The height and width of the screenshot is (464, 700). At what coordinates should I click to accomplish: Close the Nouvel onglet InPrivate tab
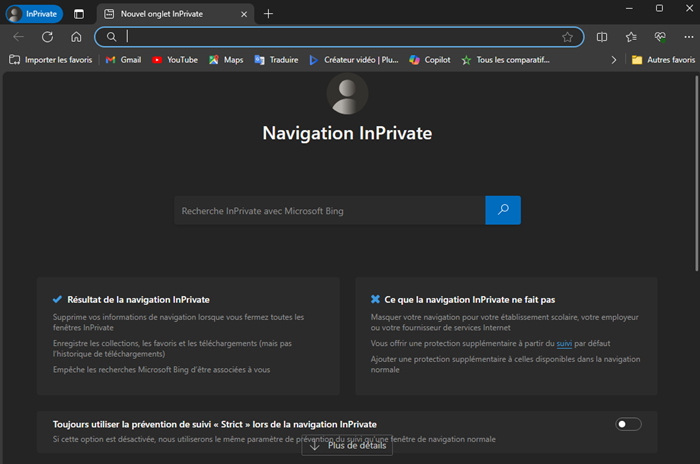pos(244,14)
